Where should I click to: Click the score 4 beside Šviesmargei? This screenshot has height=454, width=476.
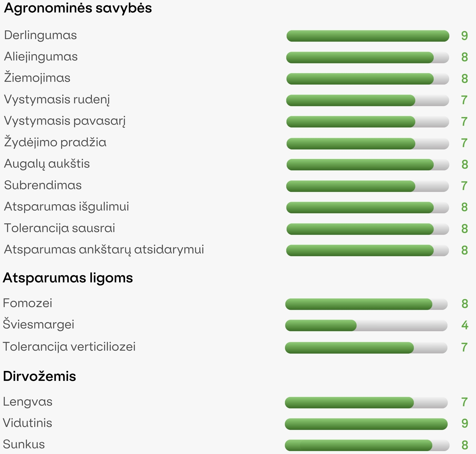(x=465, y=325)
